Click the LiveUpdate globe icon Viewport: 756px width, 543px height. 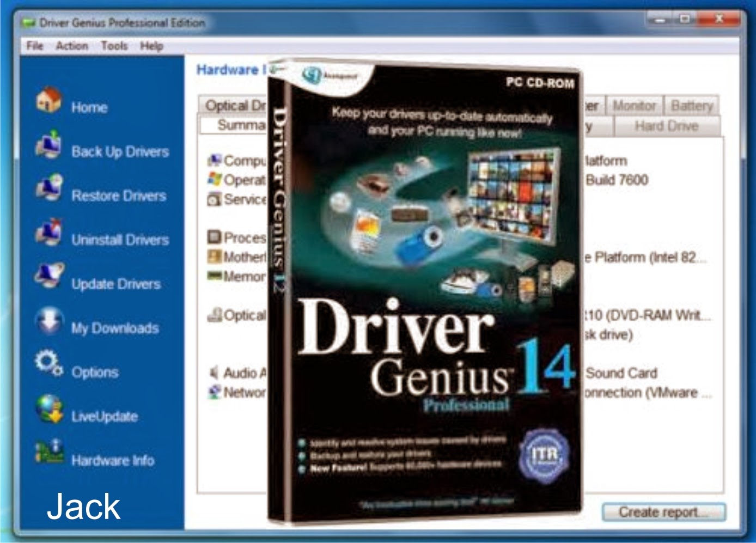pos(49,409)
